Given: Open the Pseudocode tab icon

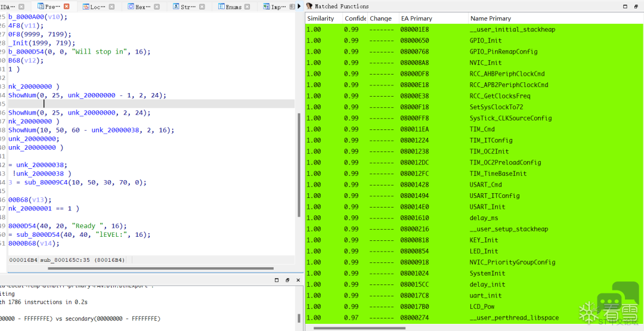Looking at the screenshot, I should [x=40, y=7].
